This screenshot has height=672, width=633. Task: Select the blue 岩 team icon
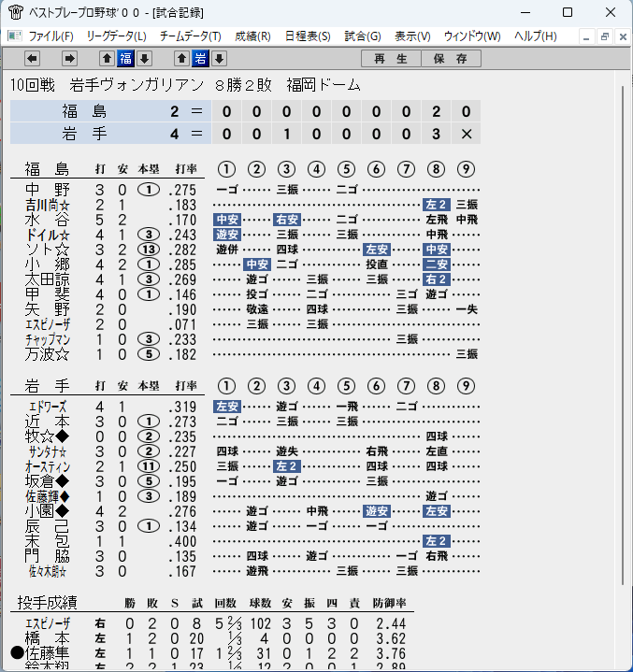click(x=200, y=58)
